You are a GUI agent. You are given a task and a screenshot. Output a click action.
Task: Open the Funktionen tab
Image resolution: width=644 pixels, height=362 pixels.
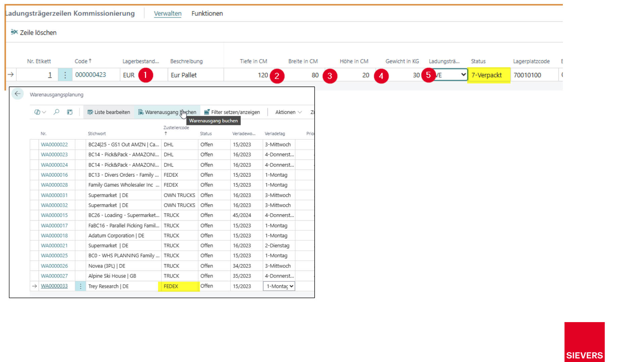(x=207, y=13)
